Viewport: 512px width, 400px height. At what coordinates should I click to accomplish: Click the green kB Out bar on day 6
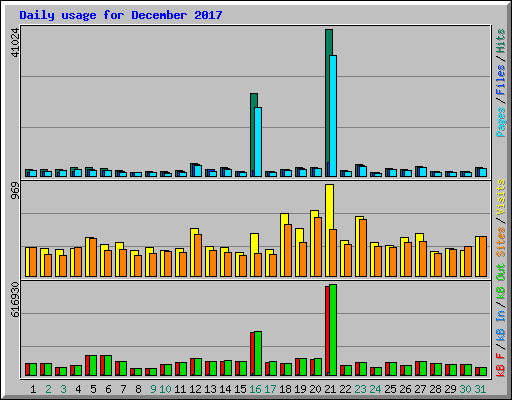(x=108, y=366)
